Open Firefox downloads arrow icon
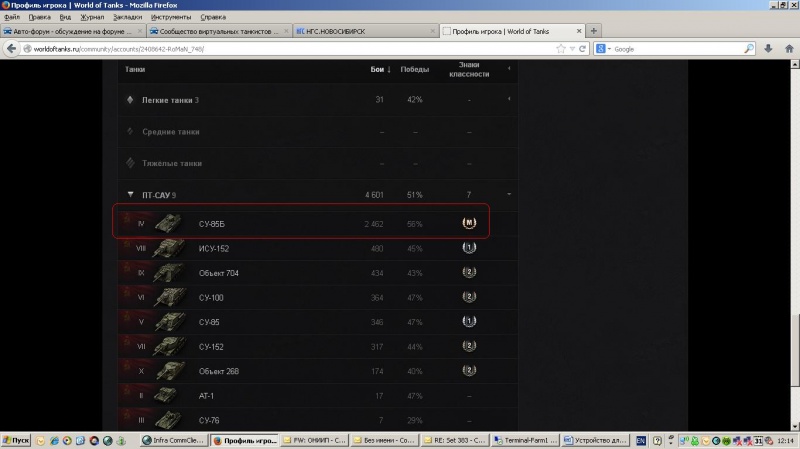 [x=767, y=48]
